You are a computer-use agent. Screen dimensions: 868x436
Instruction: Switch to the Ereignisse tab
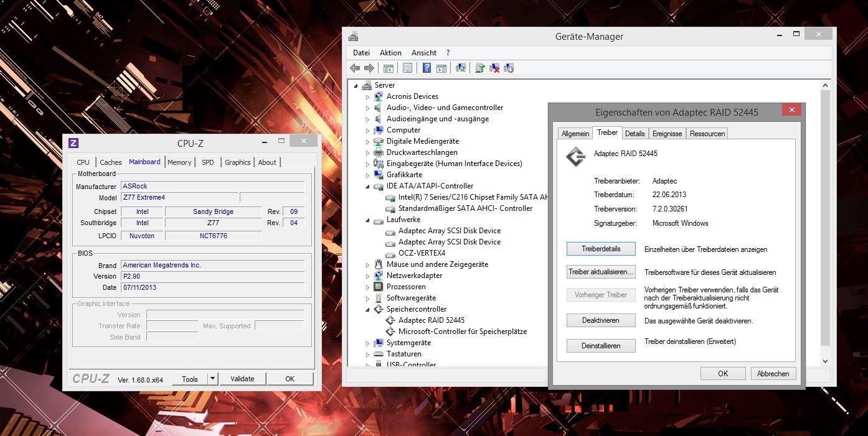[668, 134]
